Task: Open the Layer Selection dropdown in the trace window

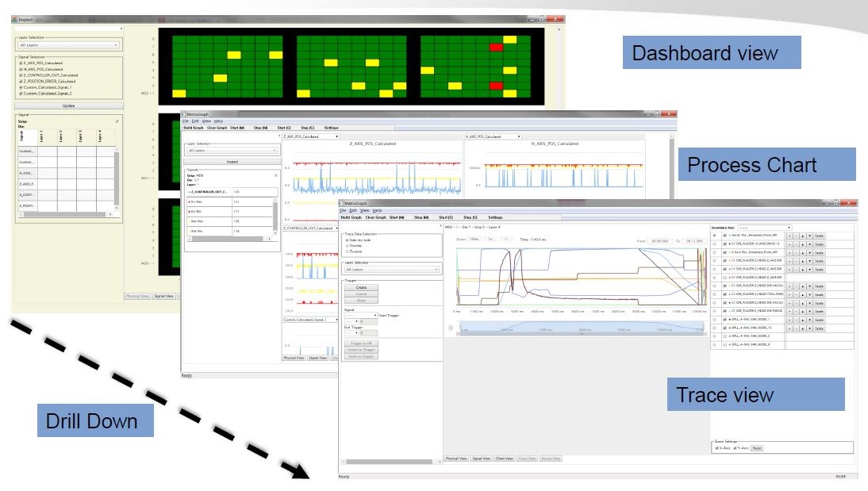Action: pos(391,270)
